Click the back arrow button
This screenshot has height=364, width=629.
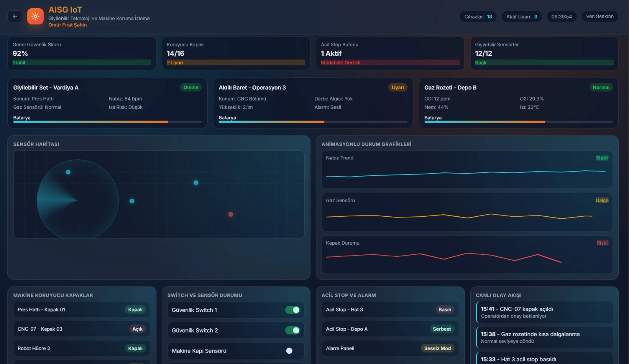(15, 16)
